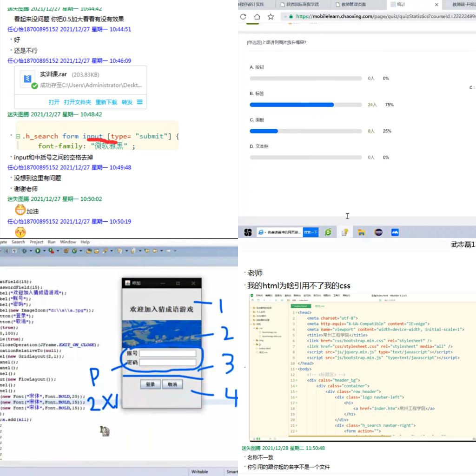Click 打开 link on the 实训课.rar file card
This screenshot has height=476, width=476.
coord(54,102)
